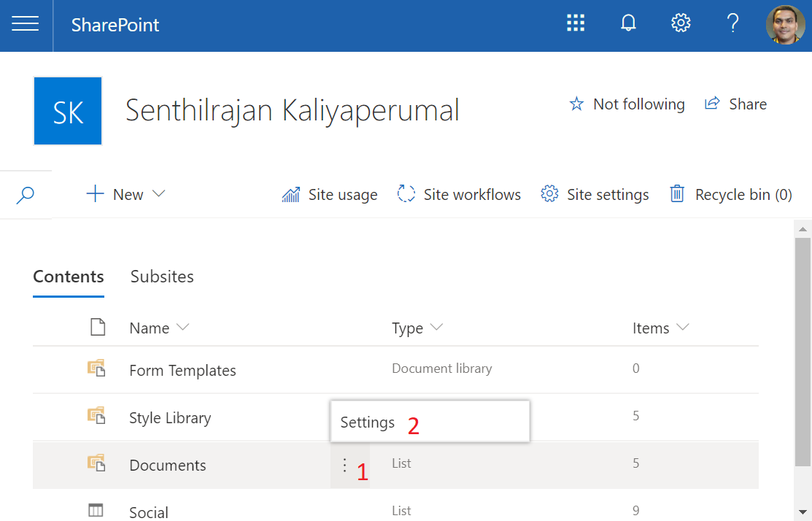Open the Recycle bin
The width and height of the screenshot is (812, 521).
731,194
